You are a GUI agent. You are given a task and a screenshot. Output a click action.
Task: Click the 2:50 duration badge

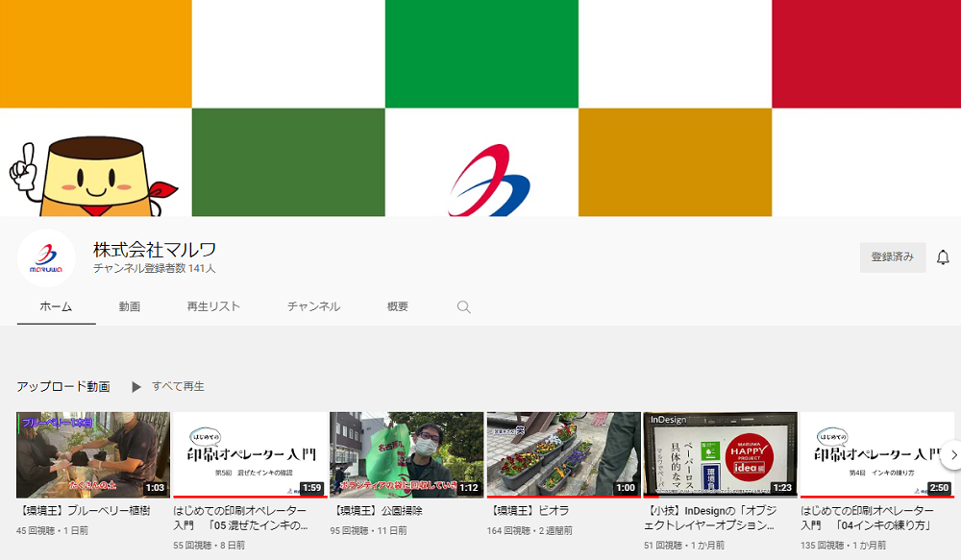939,488
